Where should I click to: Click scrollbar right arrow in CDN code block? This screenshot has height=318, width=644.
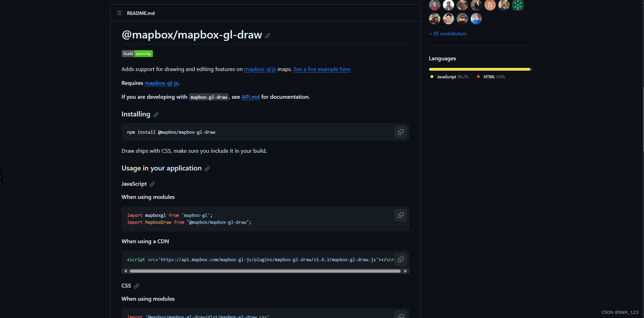click(405, 271)
